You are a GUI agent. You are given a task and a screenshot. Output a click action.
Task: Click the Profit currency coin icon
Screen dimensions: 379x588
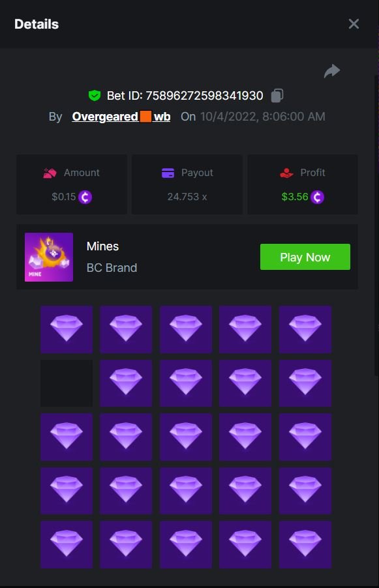coord(317,197)
